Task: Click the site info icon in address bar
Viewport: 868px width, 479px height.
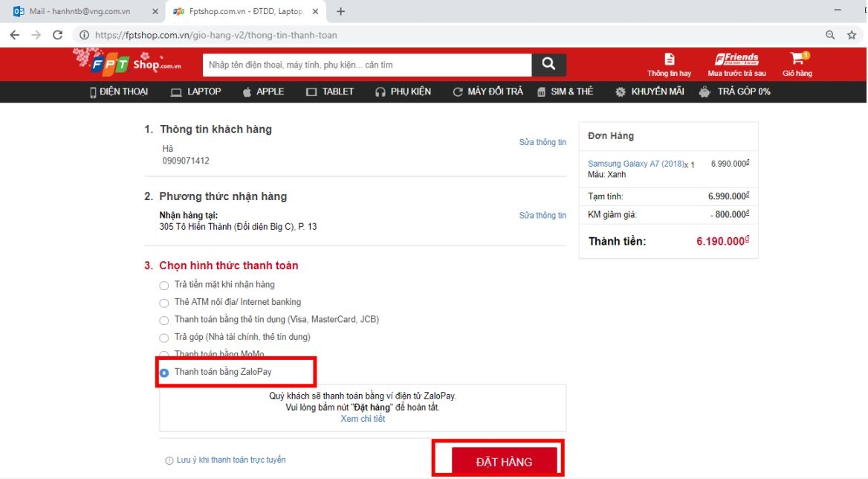Action: point(84,35)
